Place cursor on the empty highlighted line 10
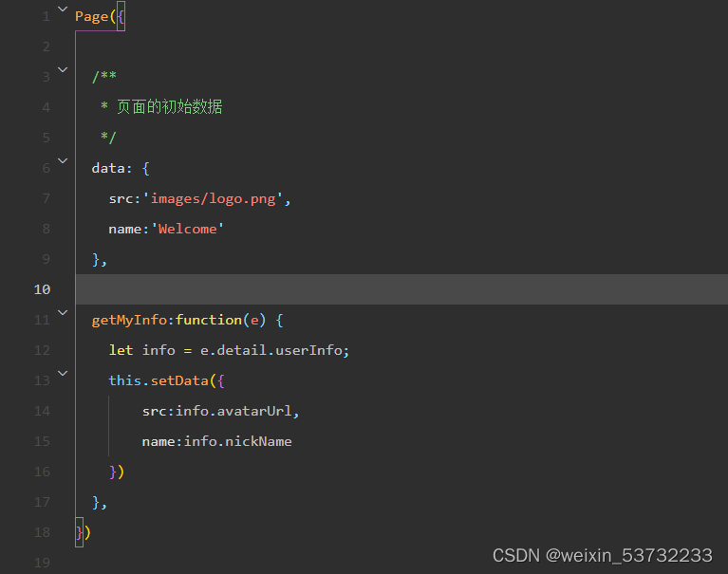 pos(401,289)
